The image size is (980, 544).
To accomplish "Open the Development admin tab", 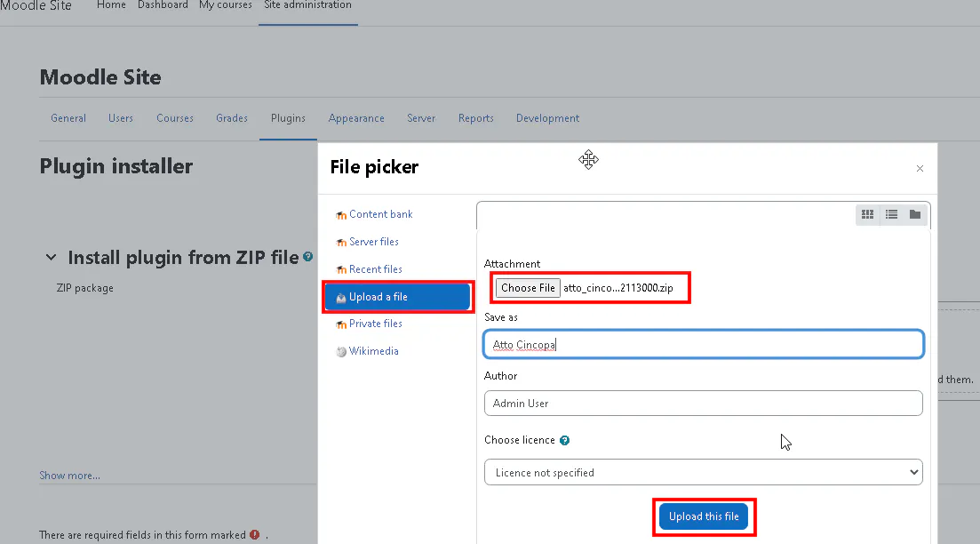I will pyautogui.click(x=547, y=118).
